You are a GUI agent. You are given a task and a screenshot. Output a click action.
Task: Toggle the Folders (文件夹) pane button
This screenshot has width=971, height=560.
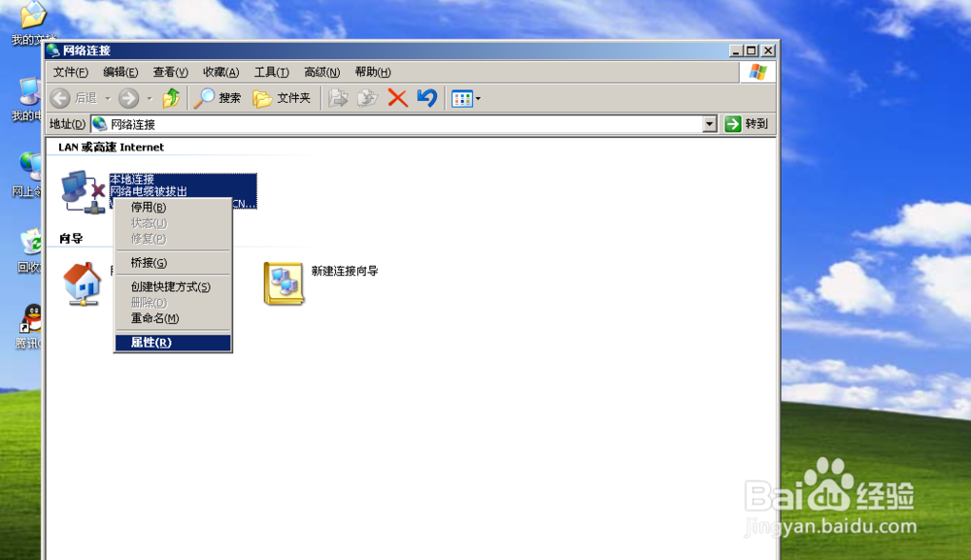[x=282, y=98]
